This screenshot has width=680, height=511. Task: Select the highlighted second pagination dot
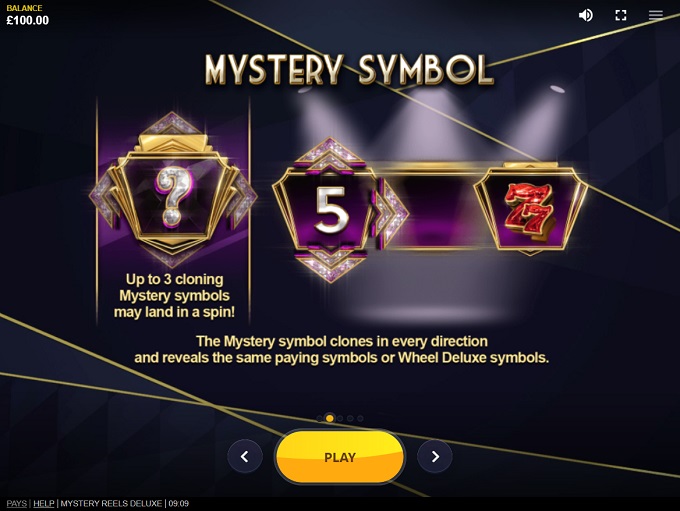330,419
